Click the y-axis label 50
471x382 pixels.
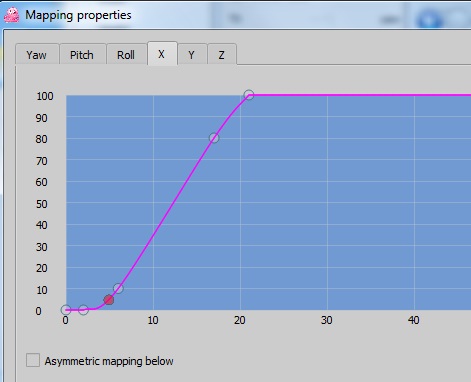[42, 204]
